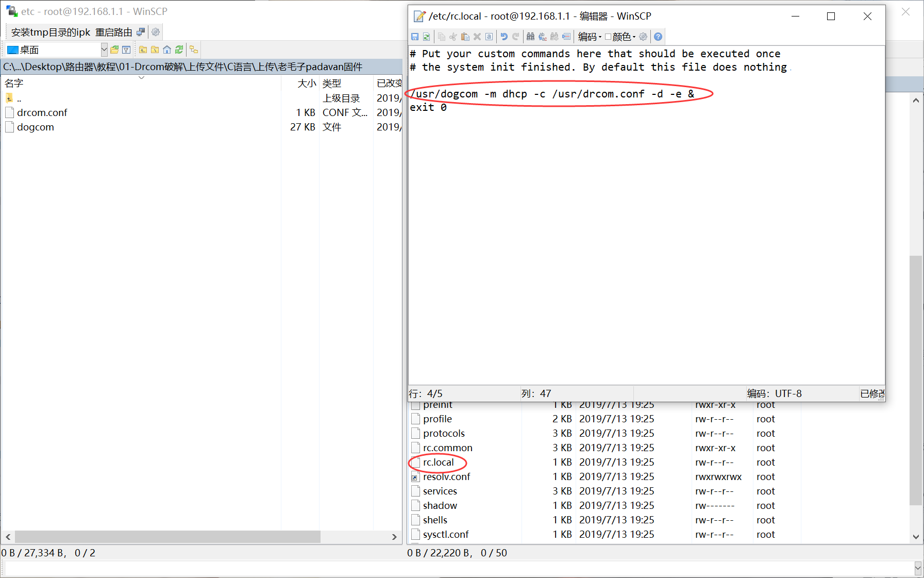This screenshot has height=578, width=924.
Task: Open custom commands settings gear in main window
Action: coord(156,32)
